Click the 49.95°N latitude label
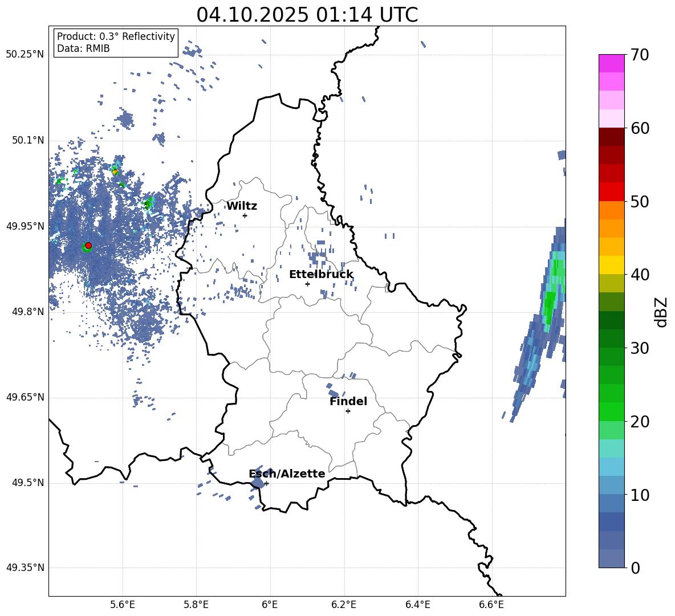 pos(25,226)
